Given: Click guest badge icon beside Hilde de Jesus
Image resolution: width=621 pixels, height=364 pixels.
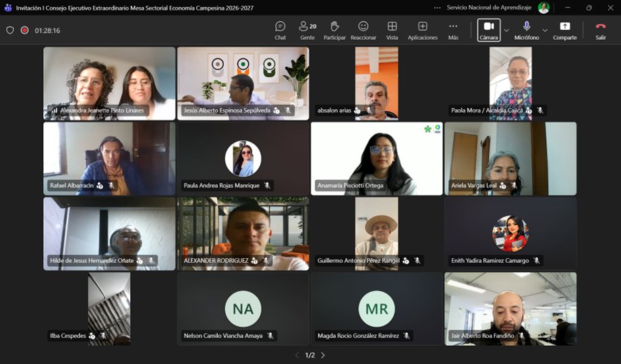Looking at the screenshot, I should pos(140,261).
